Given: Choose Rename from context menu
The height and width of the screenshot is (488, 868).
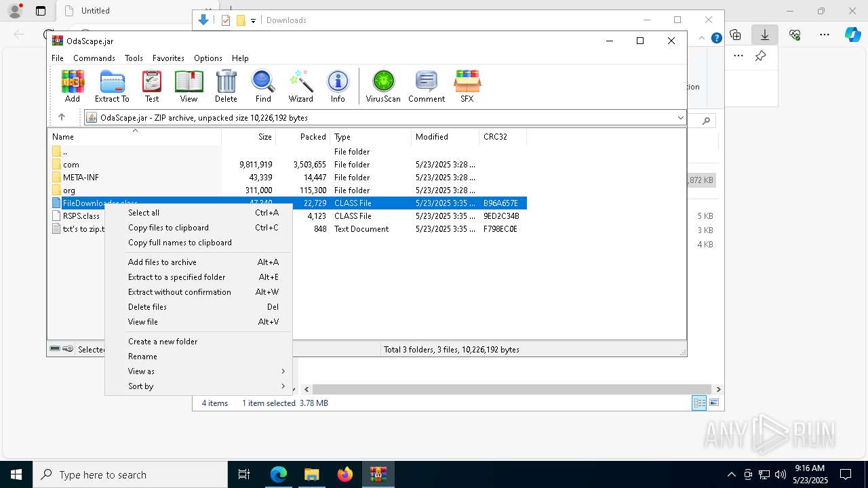Looking at the screenshot, I should tap(199, 357).
